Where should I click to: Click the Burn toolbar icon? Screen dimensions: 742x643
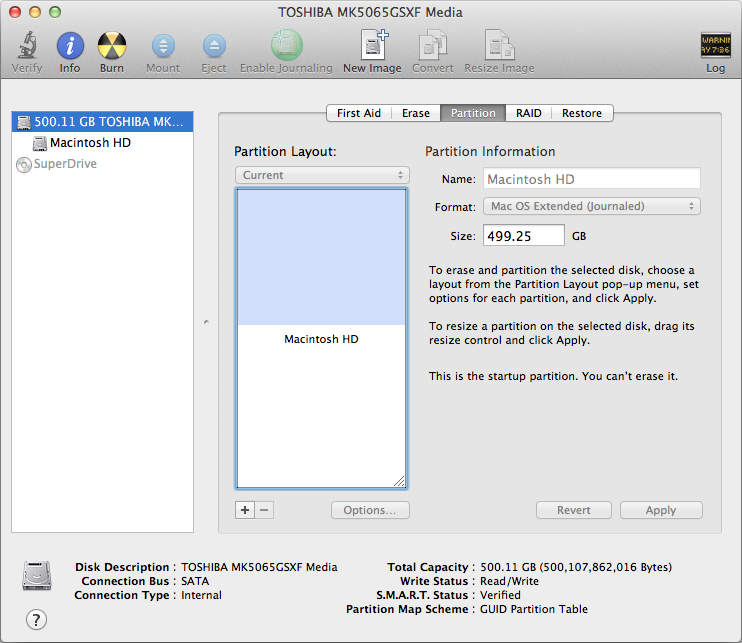click(112, 46)
